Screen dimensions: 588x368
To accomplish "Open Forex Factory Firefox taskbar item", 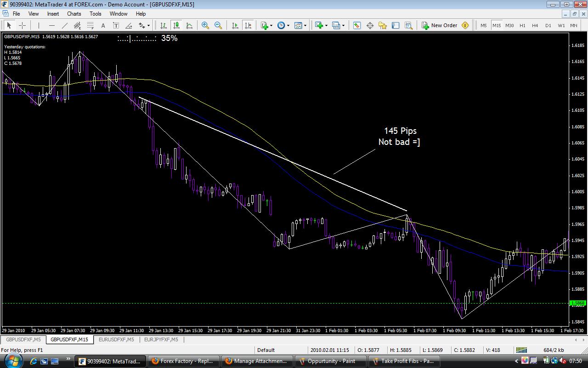I will click(183, 361).
